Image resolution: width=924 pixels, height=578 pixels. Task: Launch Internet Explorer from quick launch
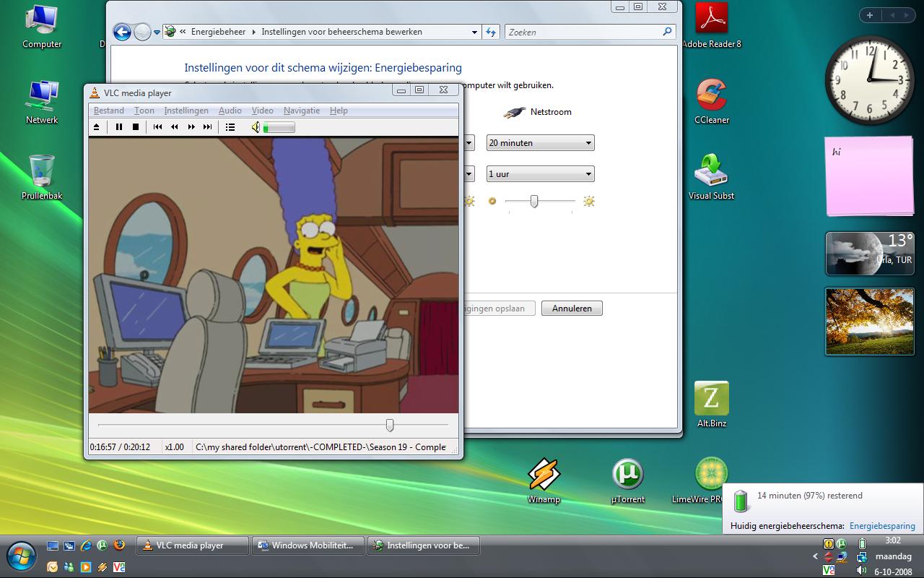86,545
